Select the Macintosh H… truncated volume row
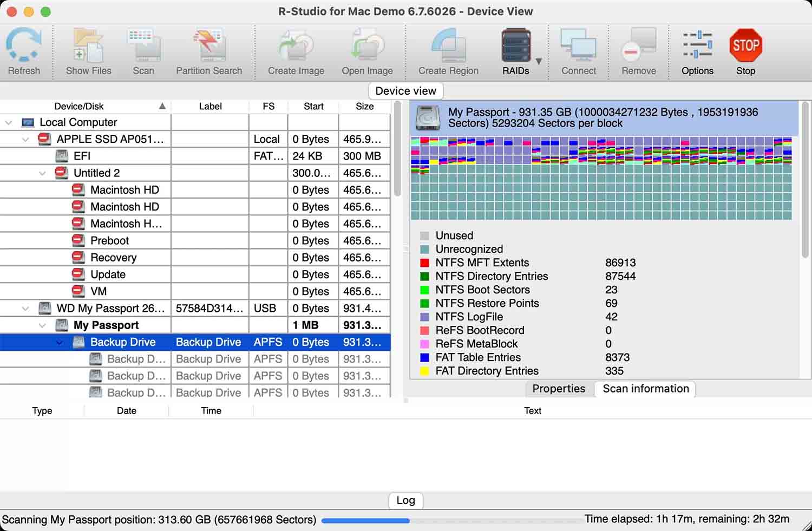 tap(195, 224)
